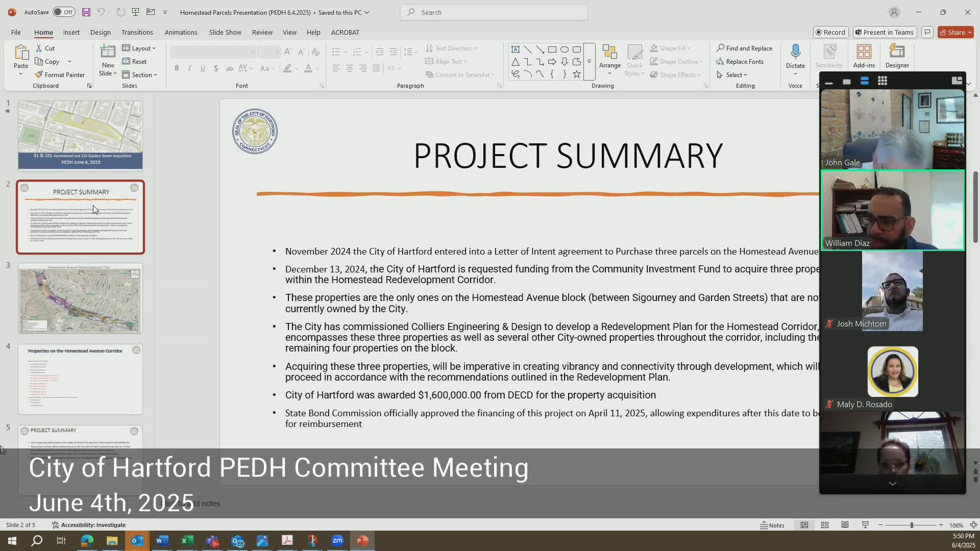The image size is (980, 551).
Task: Toggle Underline formatting
Action: click(x=203, y=68)
